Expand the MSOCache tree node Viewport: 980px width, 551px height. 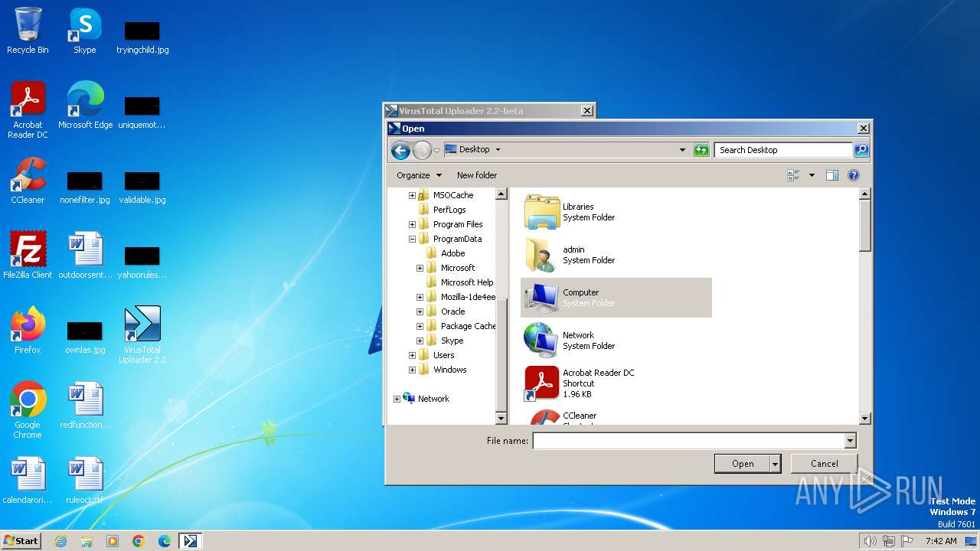coord(412,195)
